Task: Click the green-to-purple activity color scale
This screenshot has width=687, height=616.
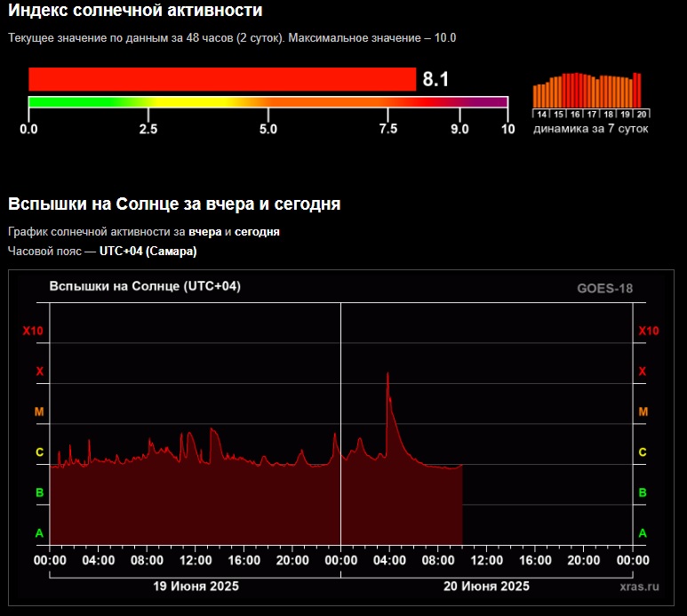Action: coord(268,102)
